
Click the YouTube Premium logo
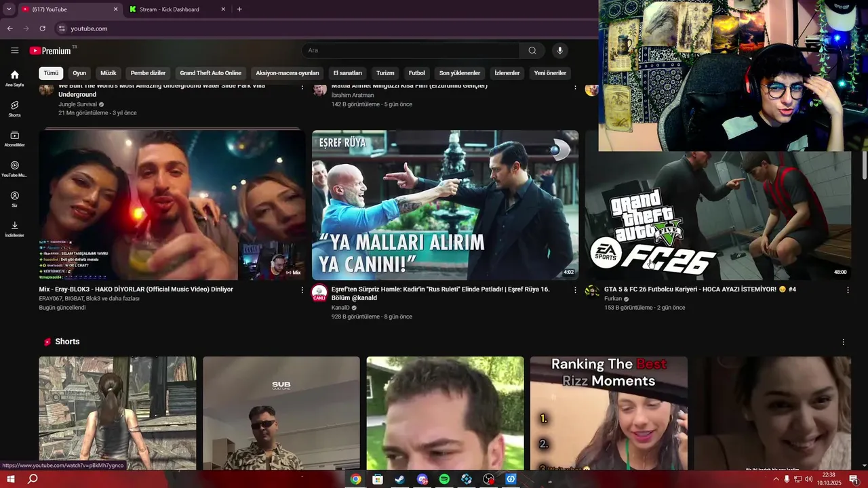(50, 51)
